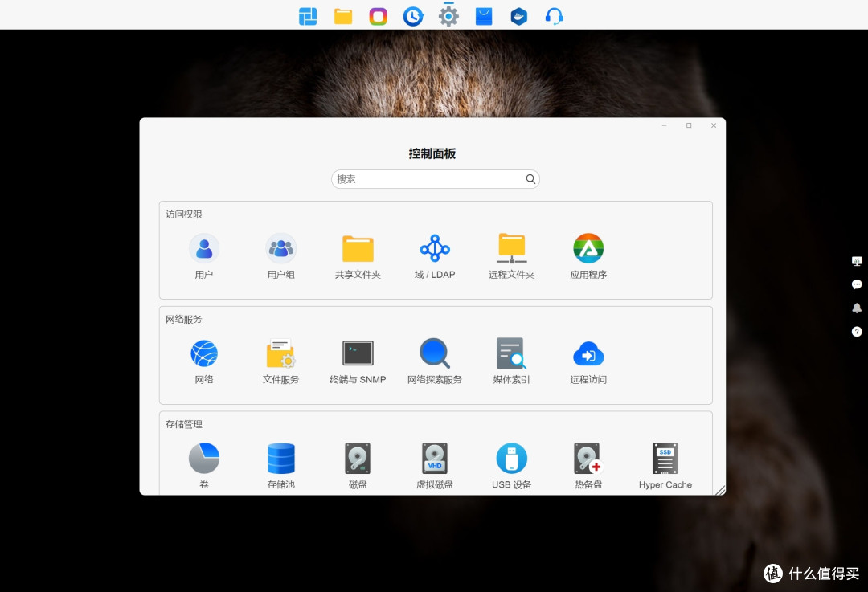Open the 文件服务 file services icon
The image size is (868, 592).
tap(280, 353)
